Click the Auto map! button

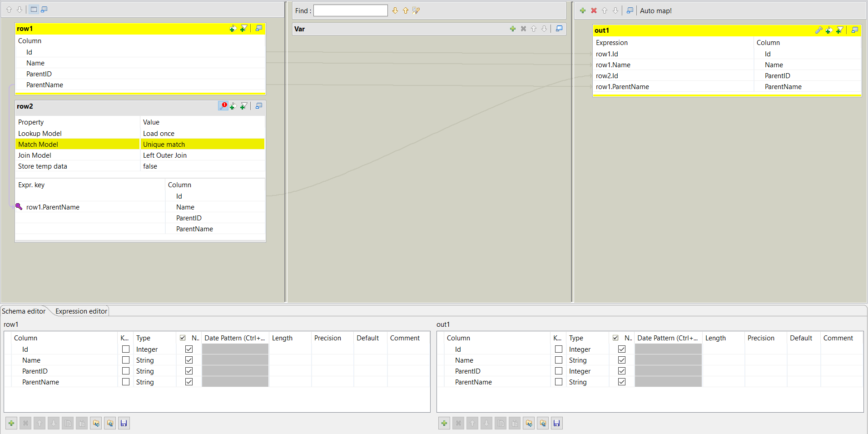click(x=655, y=10)
